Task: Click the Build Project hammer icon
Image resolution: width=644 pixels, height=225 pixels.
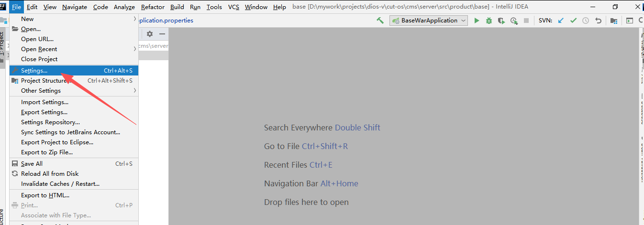Action: 380,21
